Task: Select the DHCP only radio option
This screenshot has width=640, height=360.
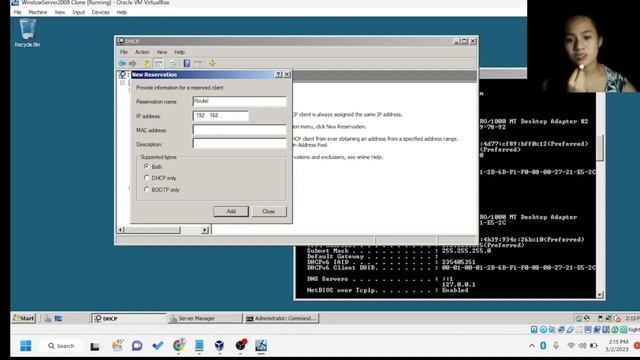Action: click(147, 178)
